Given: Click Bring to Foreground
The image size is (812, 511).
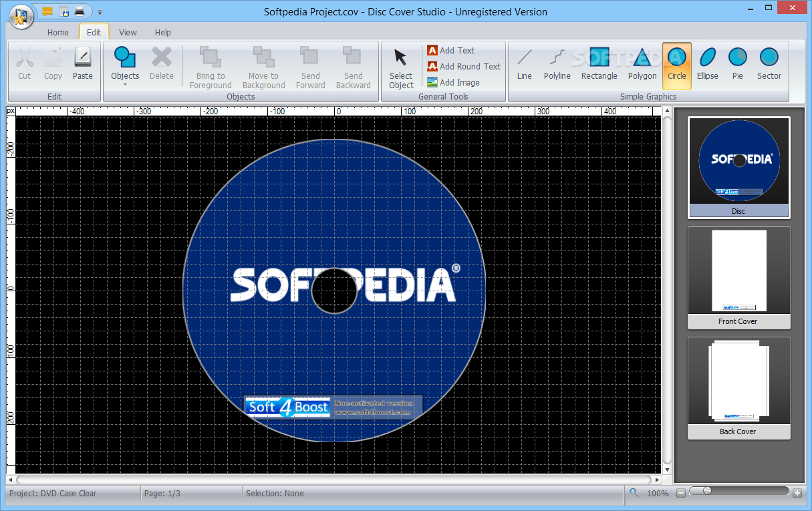Looking at the screenshot, I should click(x=211, y=67).
